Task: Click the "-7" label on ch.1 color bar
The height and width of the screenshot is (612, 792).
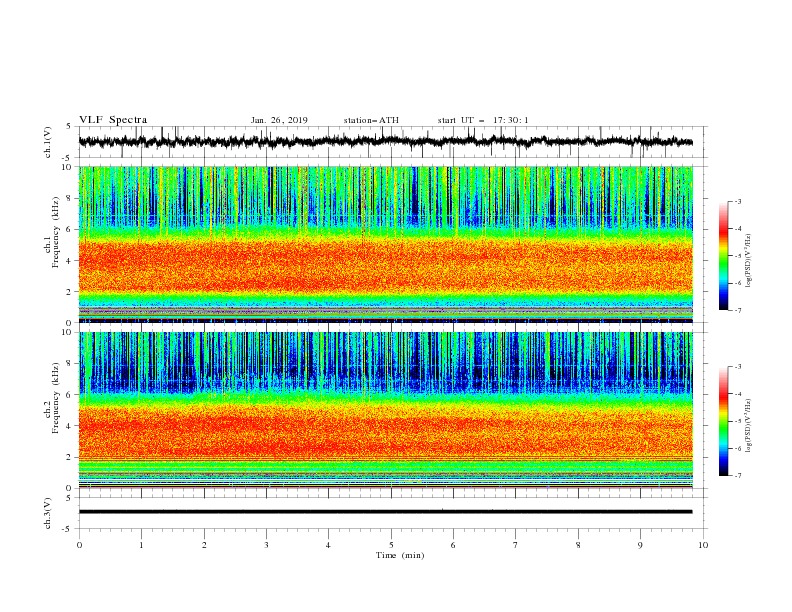Action: 737,310
